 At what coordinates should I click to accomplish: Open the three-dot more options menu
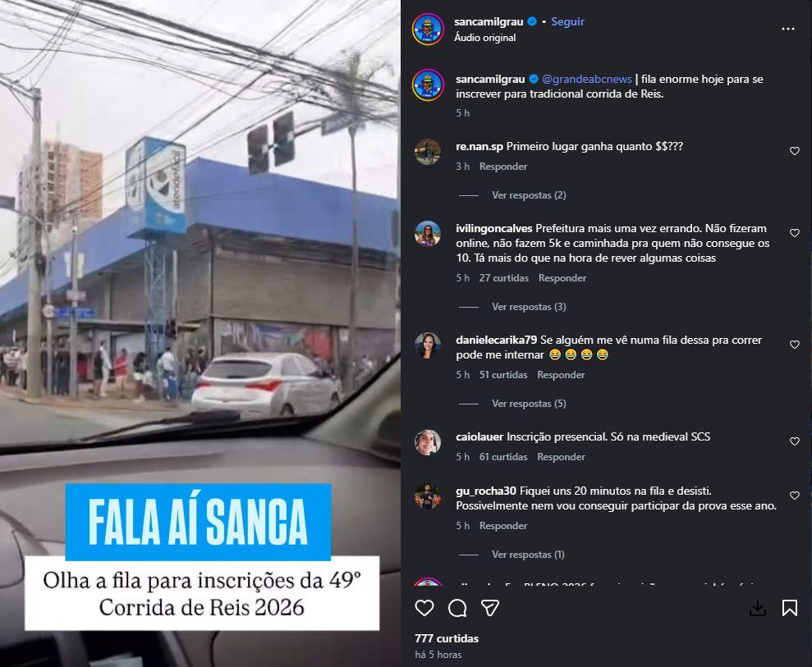tap(788, 29)
